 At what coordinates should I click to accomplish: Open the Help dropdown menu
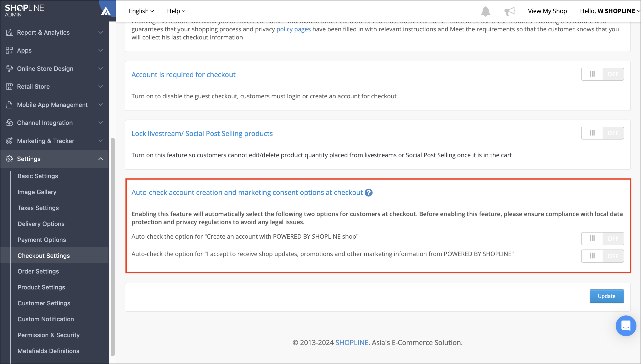[176, 11]
